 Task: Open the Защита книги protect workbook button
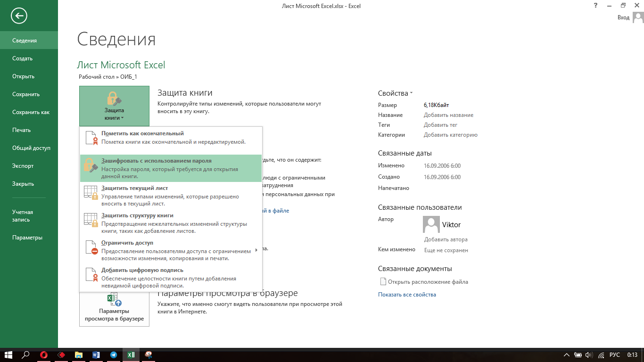click(114, 106)
